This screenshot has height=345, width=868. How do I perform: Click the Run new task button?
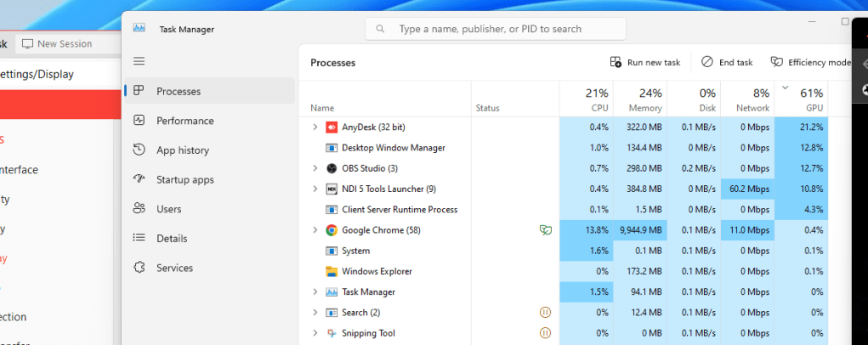coord(645,63)
